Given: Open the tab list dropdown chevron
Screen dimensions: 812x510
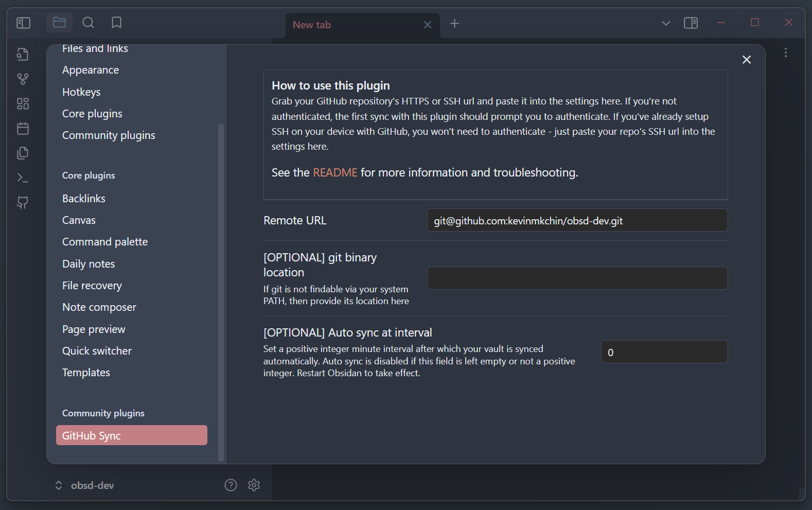Looking at the screenshot, I should pyautogui.click(x=666, y=23).
